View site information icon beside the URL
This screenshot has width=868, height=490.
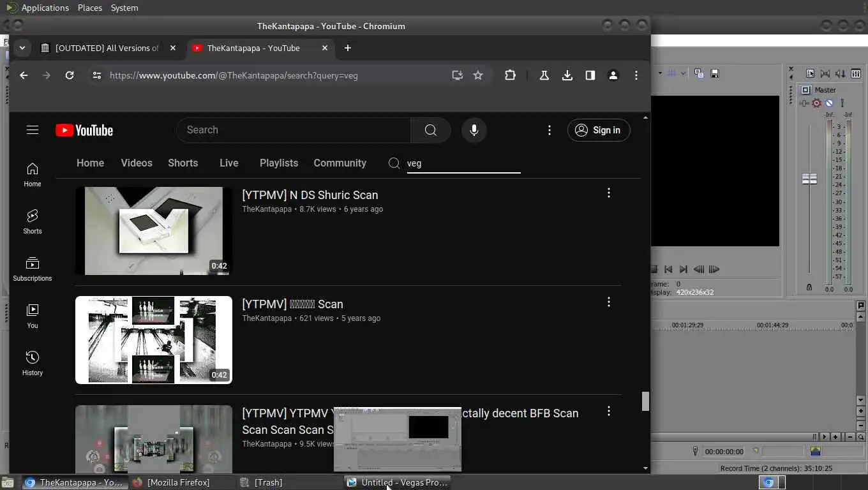pyautogui.click(x=96, y=75)
